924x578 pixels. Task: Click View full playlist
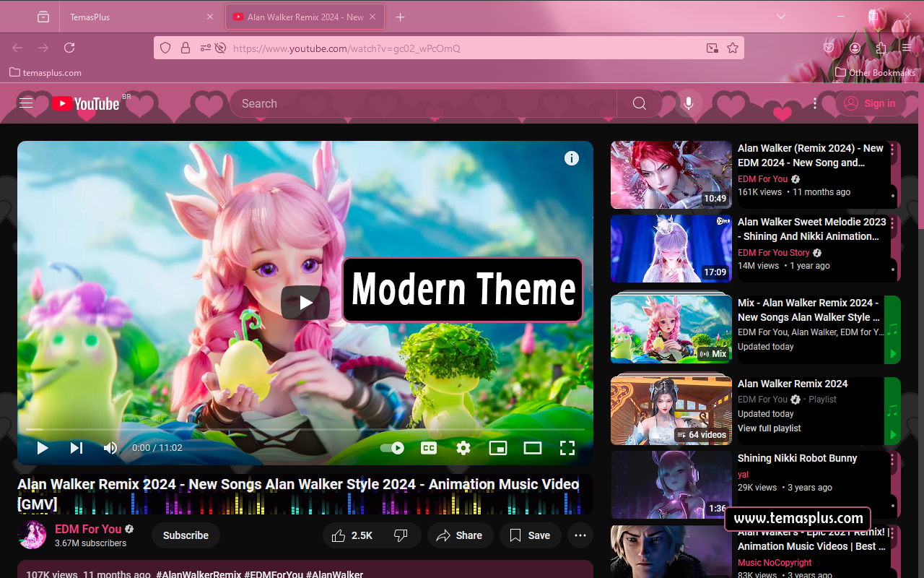770,428
